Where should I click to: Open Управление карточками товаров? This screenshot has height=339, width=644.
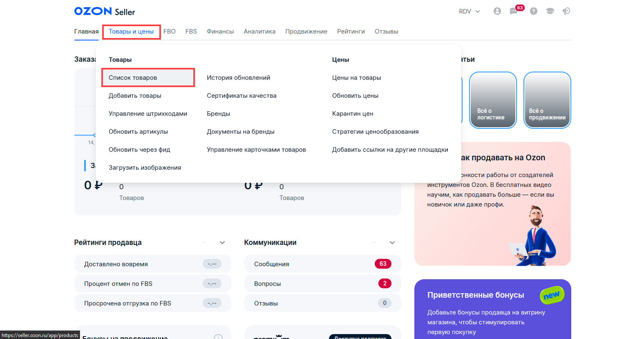pyautogui.click(x=256, y=150)
